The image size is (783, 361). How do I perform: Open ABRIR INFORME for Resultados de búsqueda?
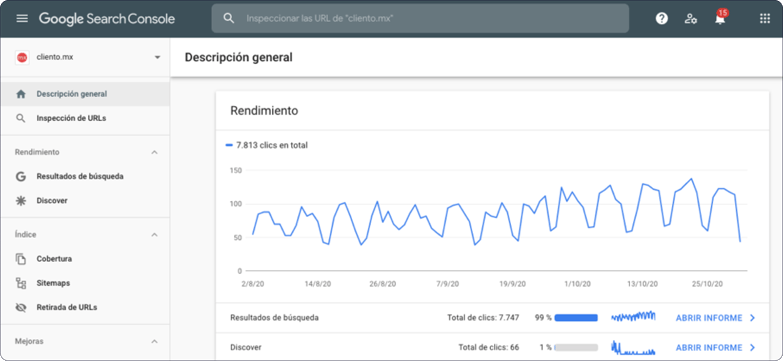[x=709, y=318]
